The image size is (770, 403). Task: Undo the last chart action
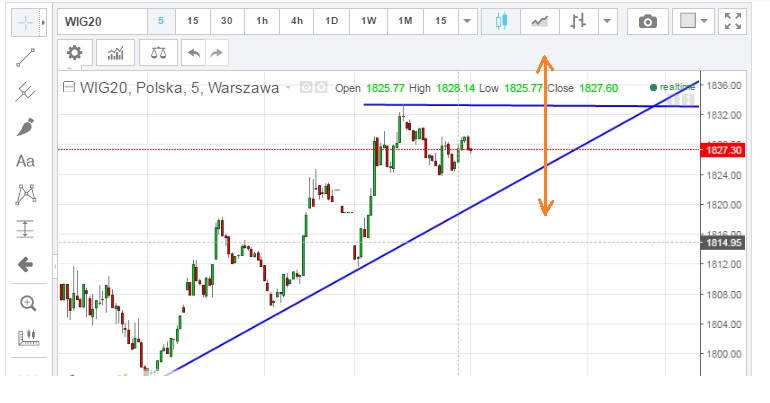coord(193,53)
